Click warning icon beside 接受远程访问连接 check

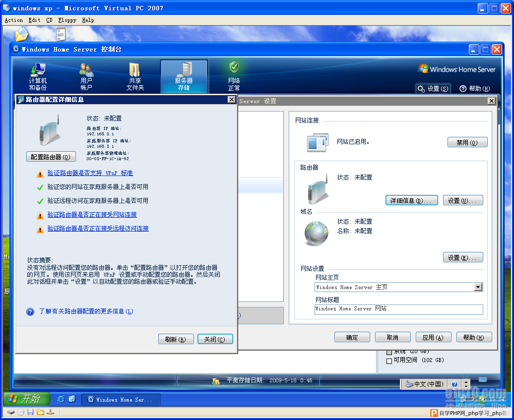pos(40,229)
